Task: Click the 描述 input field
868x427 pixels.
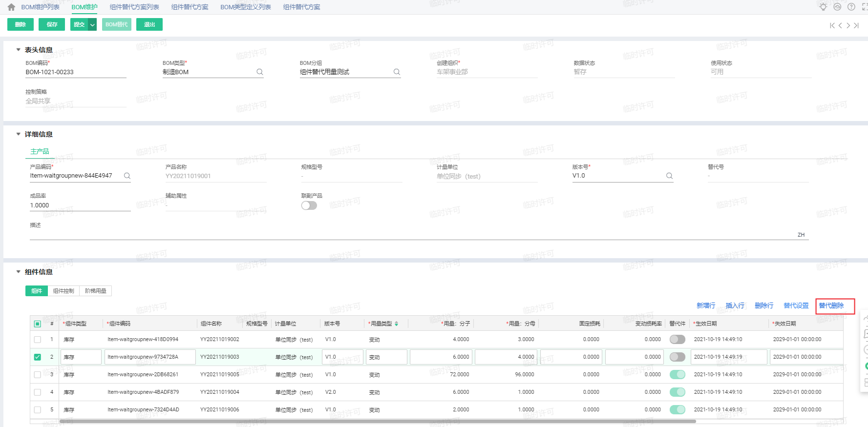Action: coord(419,235)
